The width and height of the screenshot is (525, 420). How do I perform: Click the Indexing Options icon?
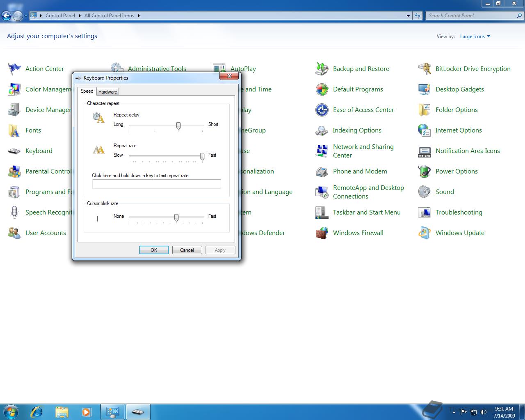322,130
